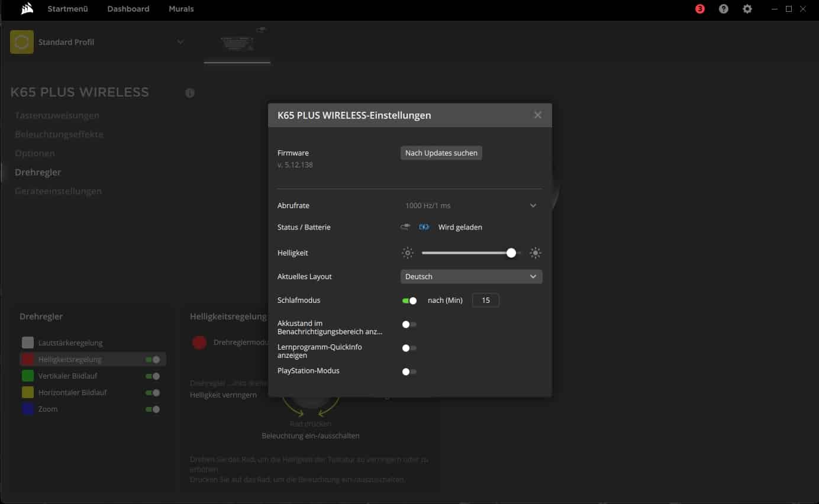Viewport: 819px width, 504px height.
Task: Enable Akkustand im Benachrichtigungsbereich toggle
Action: point(409,324)
